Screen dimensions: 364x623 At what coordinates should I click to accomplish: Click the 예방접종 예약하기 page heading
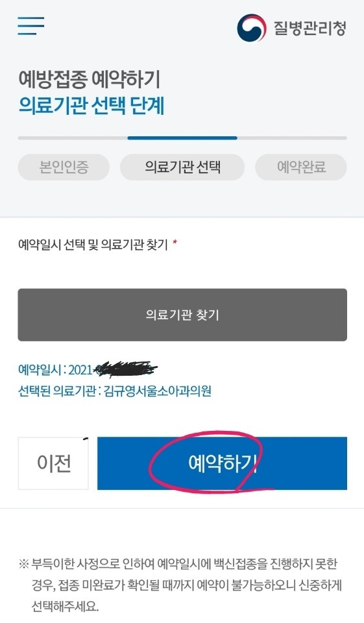[x=90, y=79]
